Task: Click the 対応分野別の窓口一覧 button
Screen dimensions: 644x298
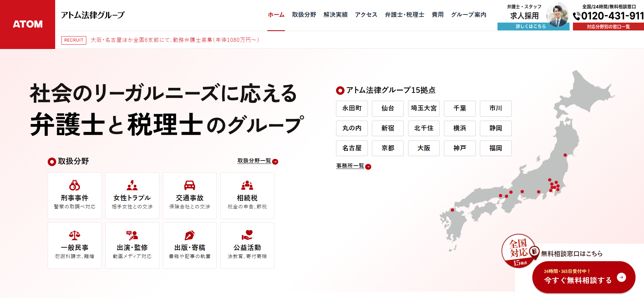Action: tap(608, 27)
